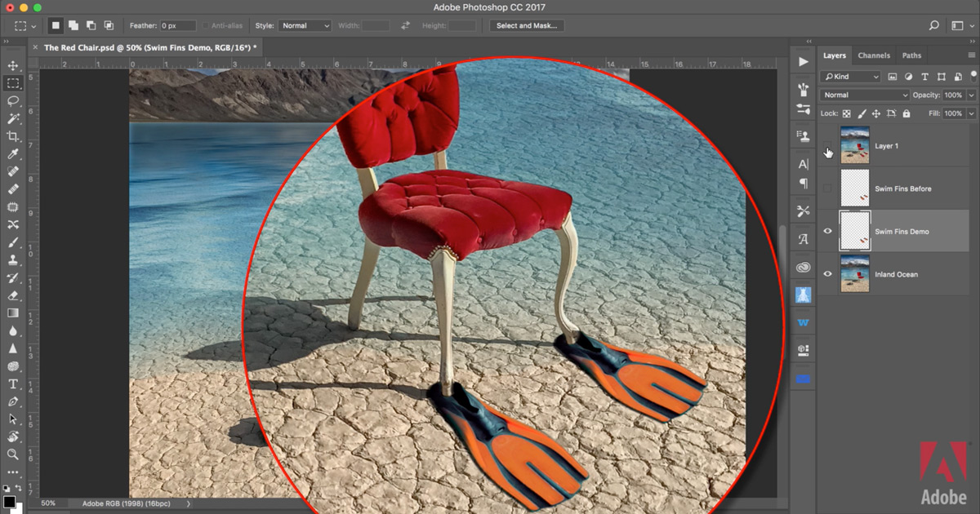The height and width of the screenshot is (514, 980).
Task: Open the Character panel icon
Action: [804, 164]
